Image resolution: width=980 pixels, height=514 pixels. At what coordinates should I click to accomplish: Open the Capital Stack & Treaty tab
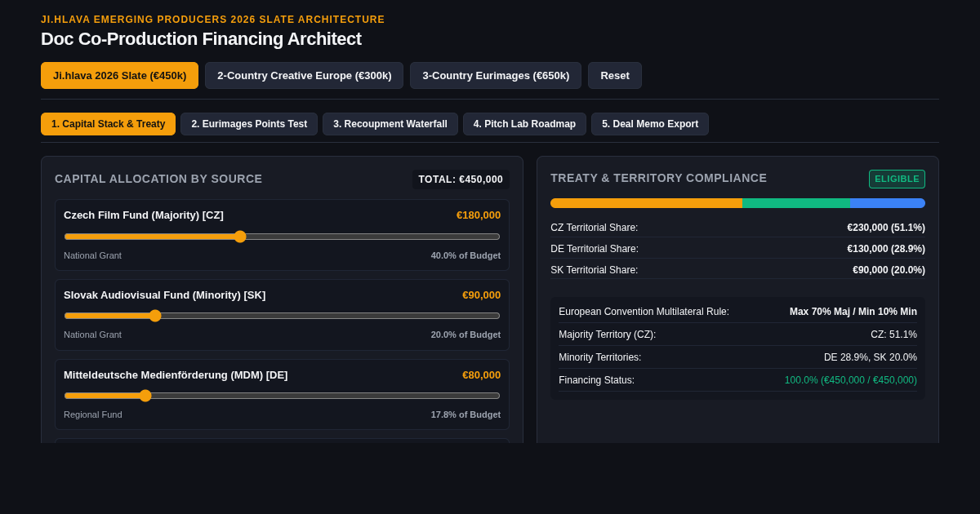pyautogui.click(x=108, y=124)
